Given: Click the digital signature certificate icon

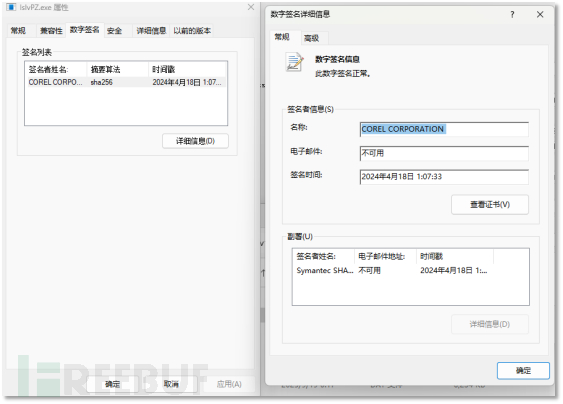Looking at the screenshot, I should pos(294,62).
